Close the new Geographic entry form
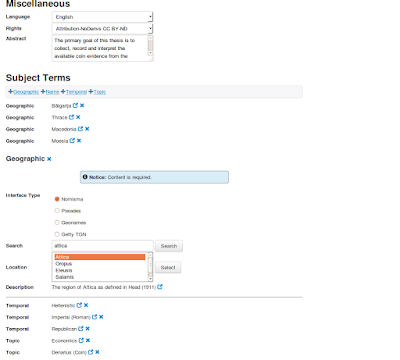Image resolution: width=400 pixels, height=360 pixels. pos(49,159)
